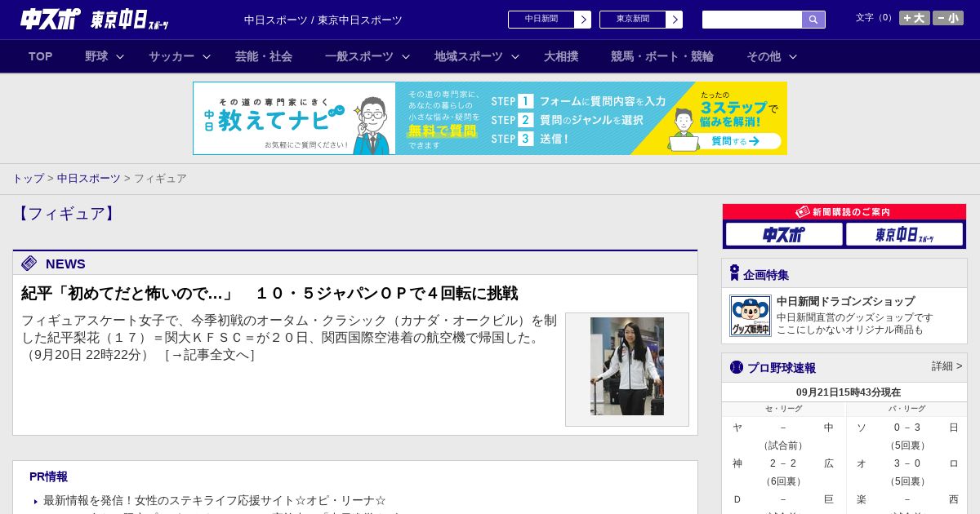Open the 大相撲 menu item
The width and height of the screenshot is (980, 514).
(x=561, y=56)
